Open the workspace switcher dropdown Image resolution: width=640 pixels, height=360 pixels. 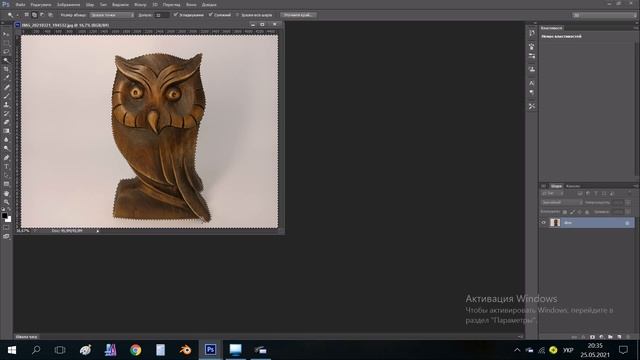tap(604, 15)
